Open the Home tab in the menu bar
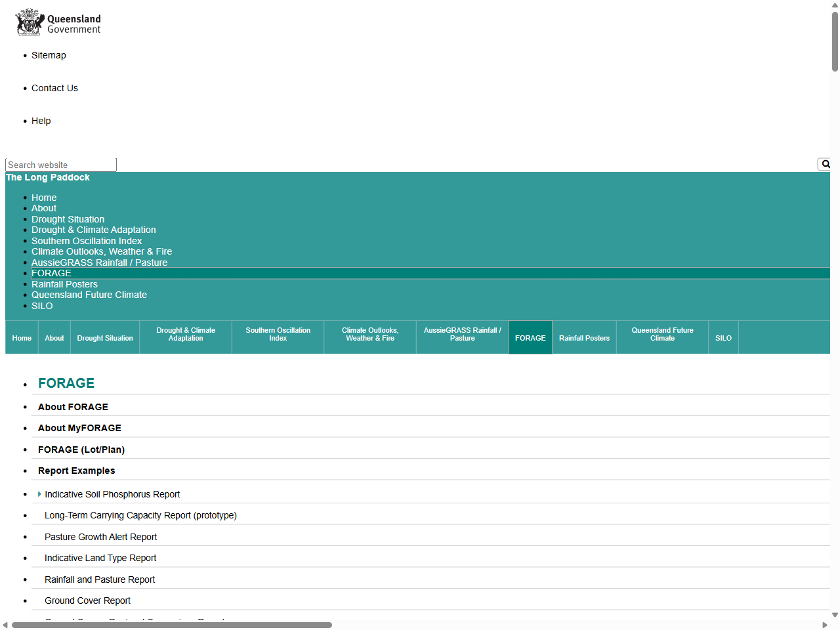The height and width of the screenshot is (630, 840). tap(22, 337)
